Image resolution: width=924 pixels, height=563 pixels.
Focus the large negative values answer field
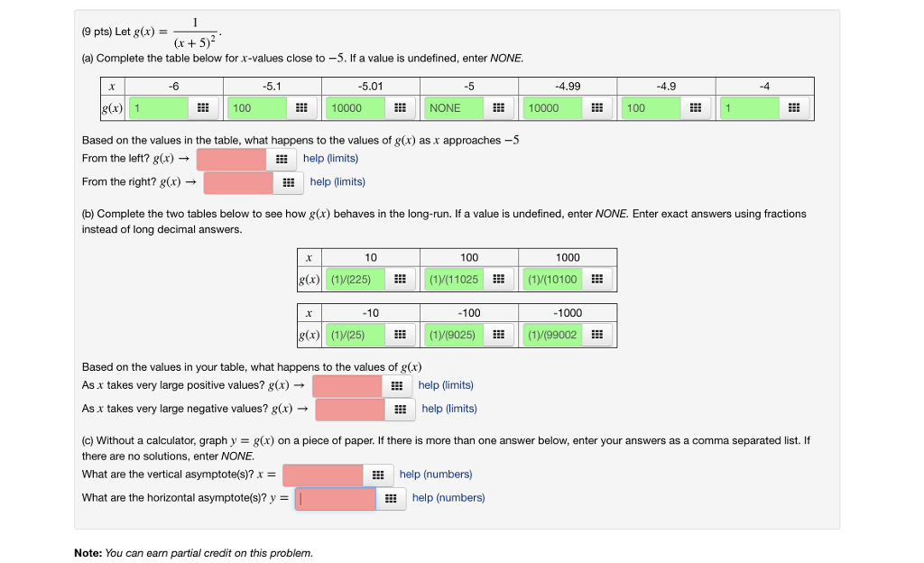coord(351,410)
